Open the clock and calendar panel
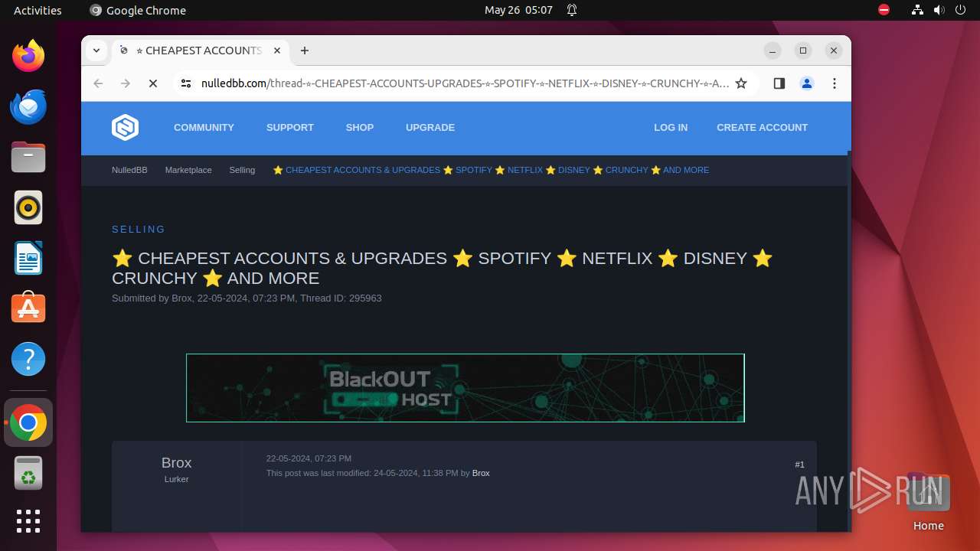 point(518,10)
